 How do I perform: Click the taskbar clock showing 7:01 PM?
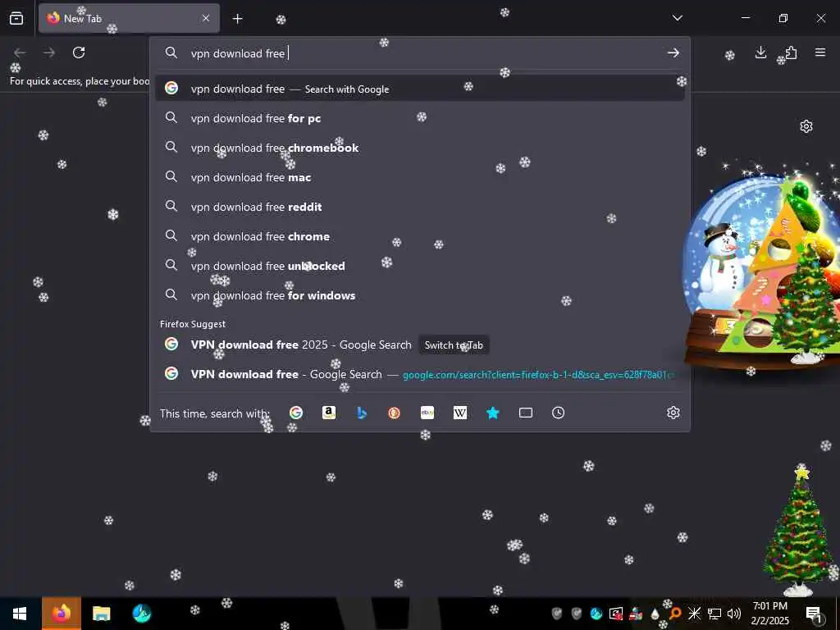[769, 614]
